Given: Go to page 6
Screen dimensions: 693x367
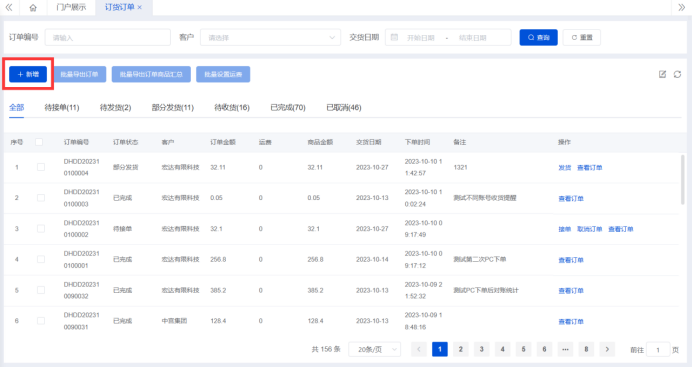Looking at the screenshot, I should [544, 349].
